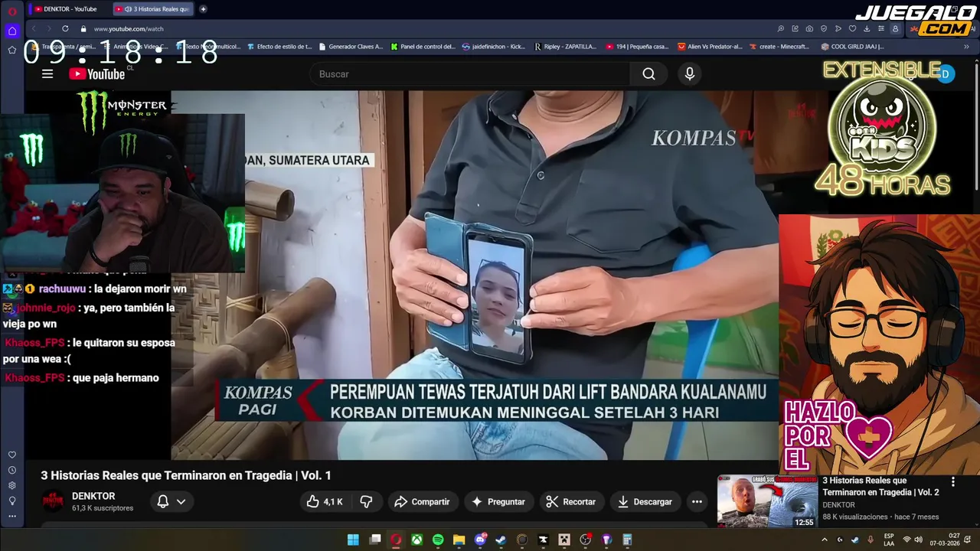
Task: Open the Opera sidebar history clock icon
Action: pyautogui.click(x=12, y=470)
